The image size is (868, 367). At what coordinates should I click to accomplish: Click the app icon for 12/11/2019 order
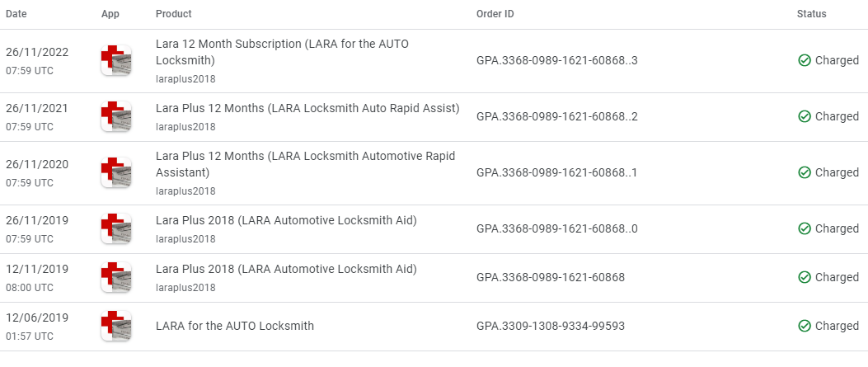click(x=116, y=277)
